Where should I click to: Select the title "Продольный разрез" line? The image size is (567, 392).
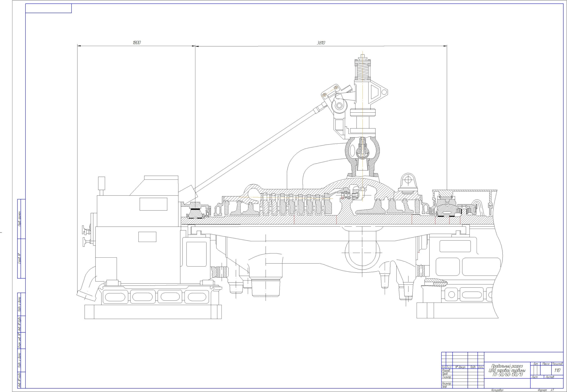coord(507,366)
